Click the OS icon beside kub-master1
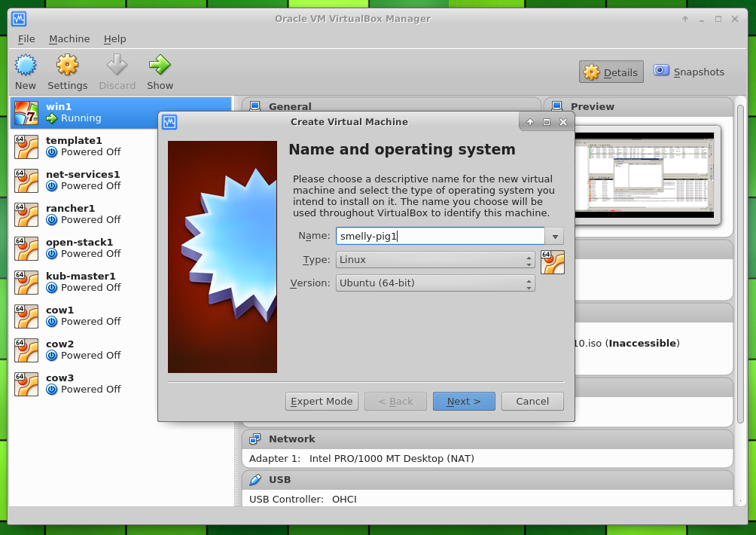This screenshot has width=756, height=535. pyautogui.click(x=26, y=283)
